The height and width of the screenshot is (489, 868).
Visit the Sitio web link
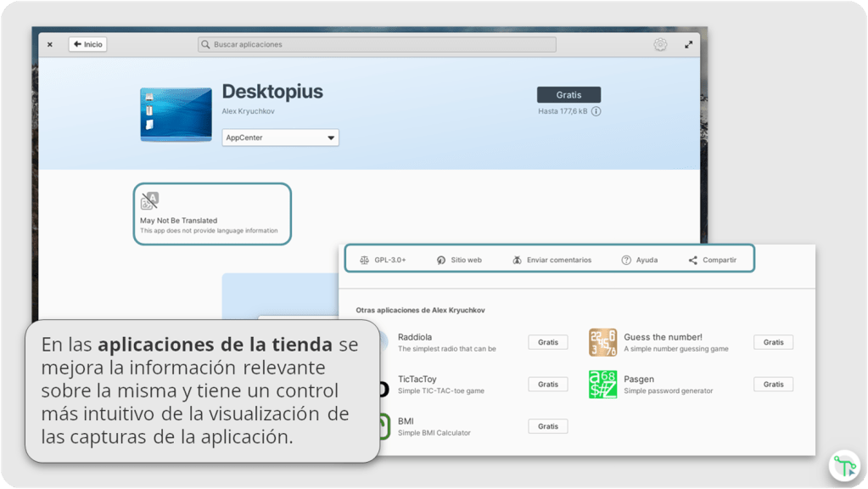tap(459, 260)
